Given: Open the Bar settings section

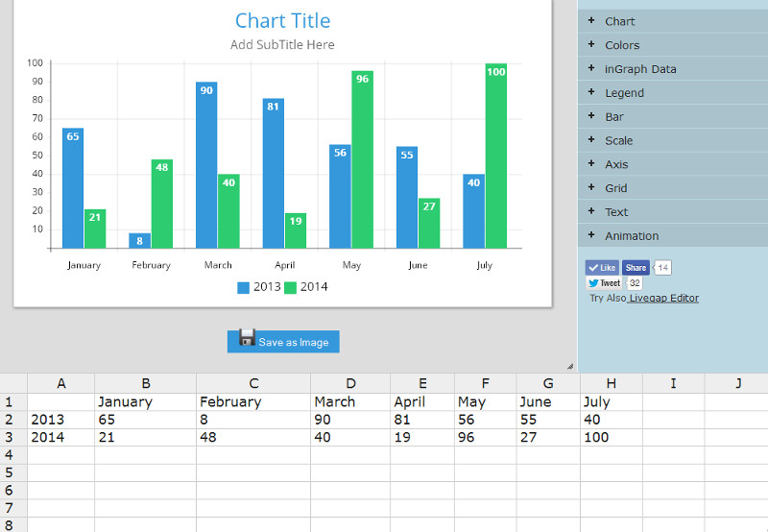Looking at the screenshot, I should pos(613,117).
